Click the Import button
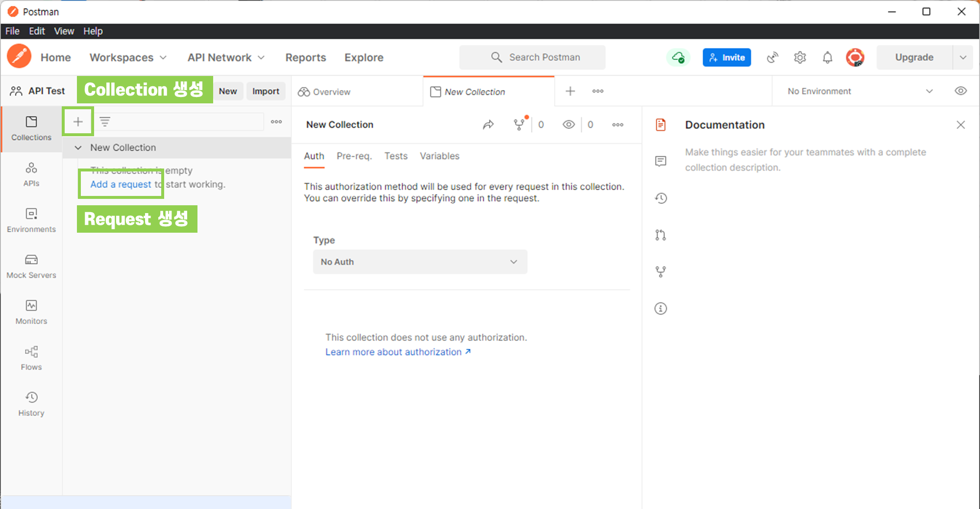This screenshot has height=509, width=980. point(266,91)
